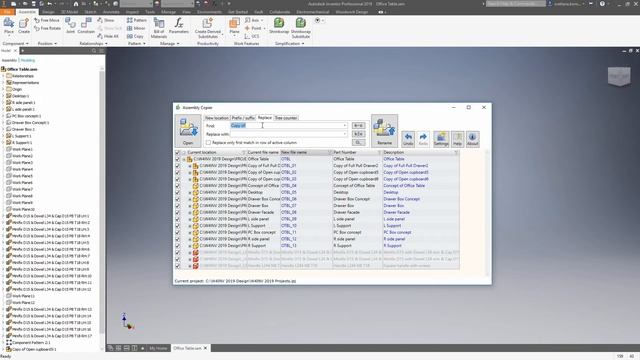Click the search button below replace buttons
Viewport: 640px width, 360px height.
(x=358, y=142)
